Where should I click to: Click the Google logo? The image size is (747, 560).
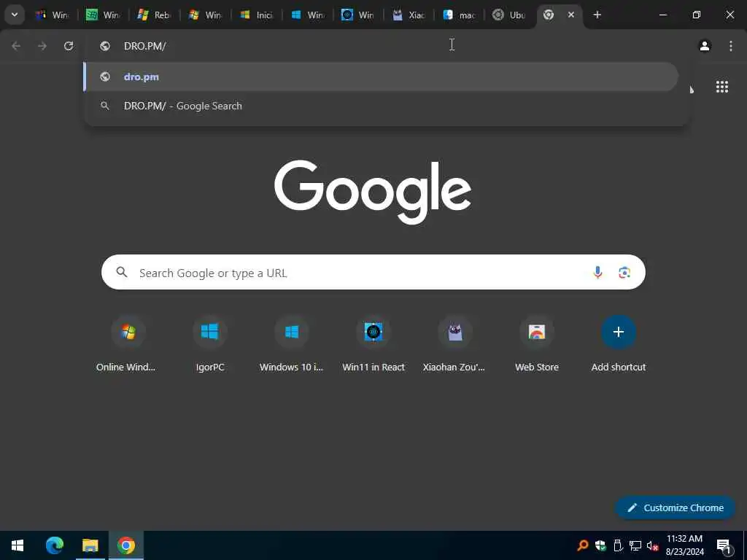pyautogui.click(x=373, y=192)
